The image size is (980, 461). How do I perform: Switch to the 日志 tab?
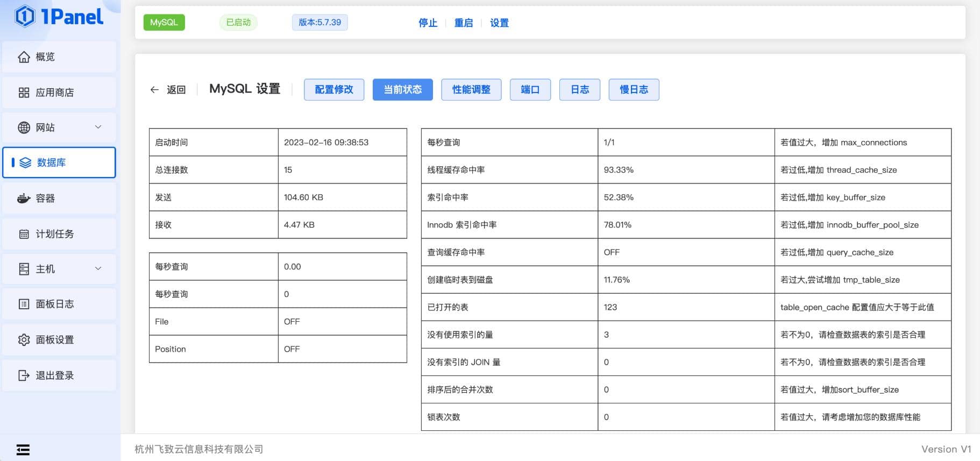580,90
